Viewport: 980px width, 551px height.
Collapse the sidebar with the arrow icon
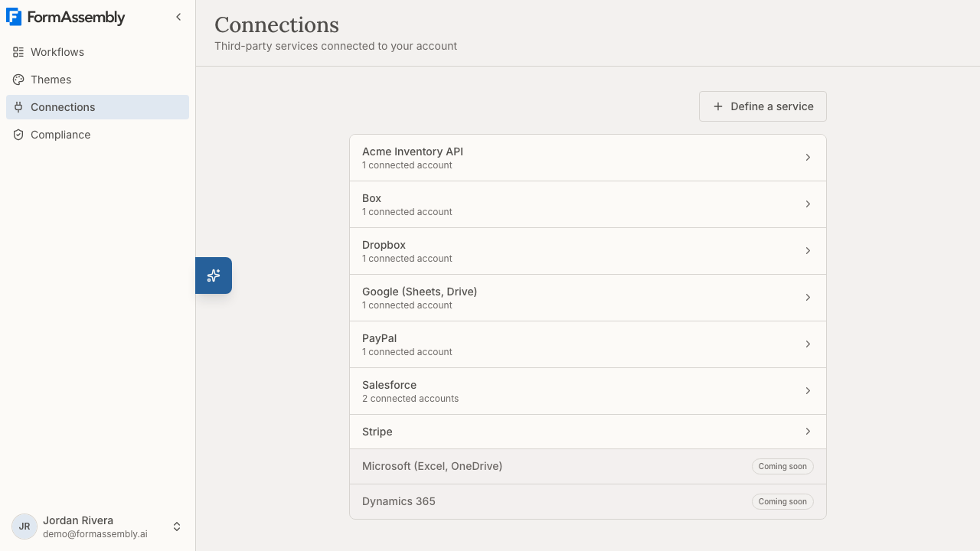point(178,17)
